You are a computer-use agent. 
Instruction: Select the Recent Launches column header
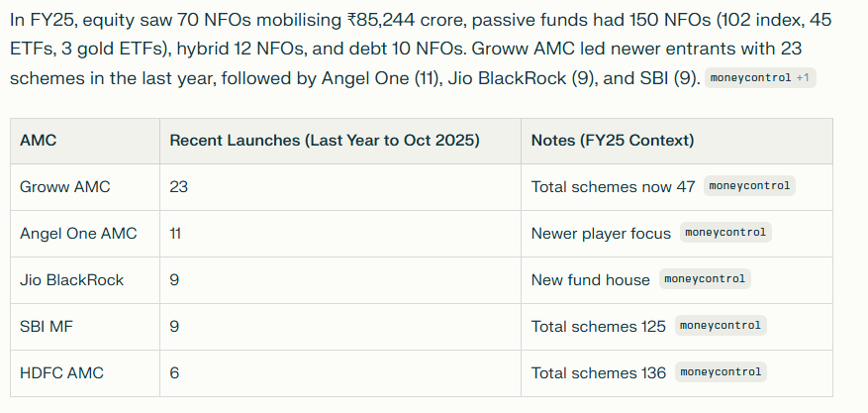[324, 141]
